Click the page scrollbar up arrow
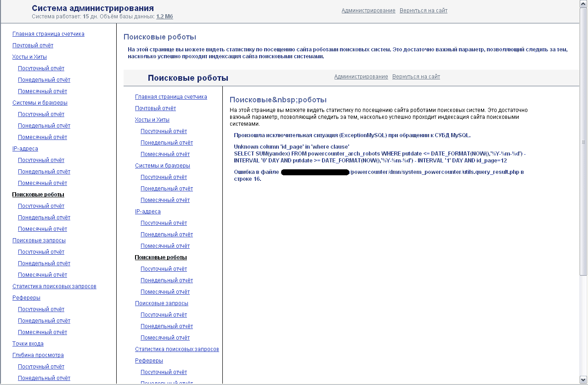588x385 pixels. 584,4
